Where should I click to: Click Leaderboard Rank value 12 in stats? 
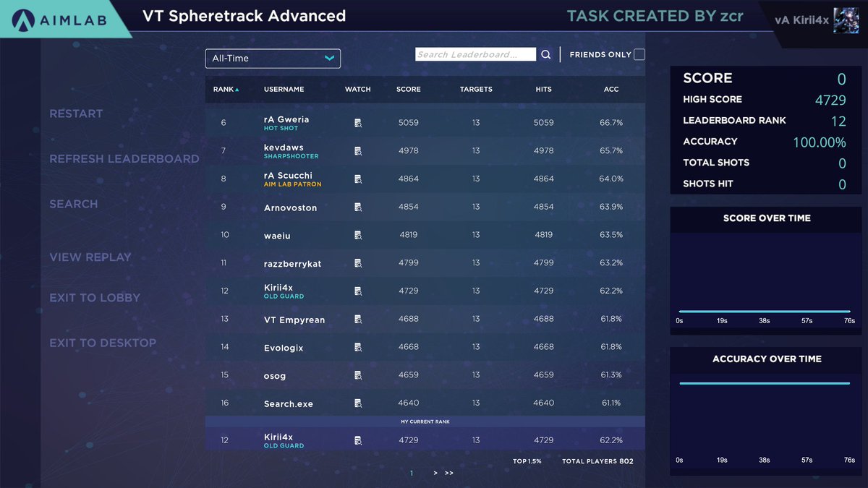click(838, 121)
